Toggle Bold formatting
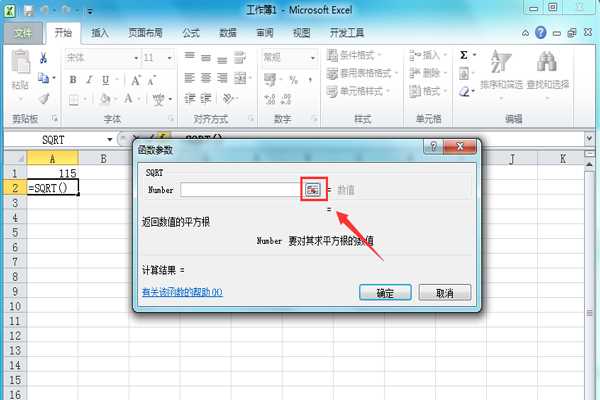The image size is (600, 400). point(73,80)
